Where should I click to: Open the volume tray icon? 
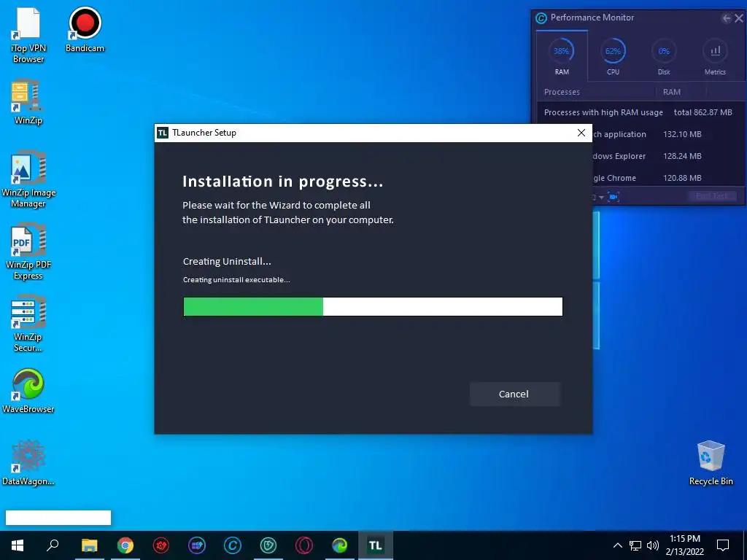(x=653, y=545)
